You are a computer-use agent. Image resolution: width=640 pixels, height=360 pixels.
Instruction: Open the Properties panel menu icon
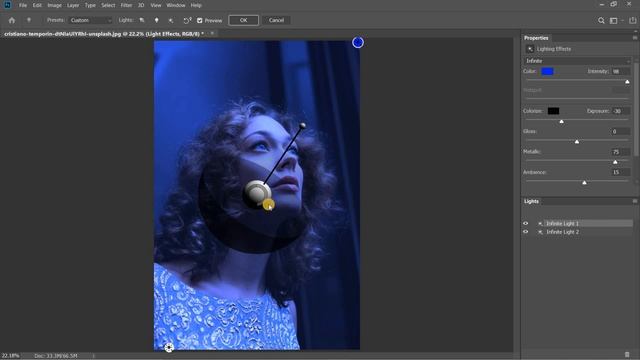pos(635,38)
